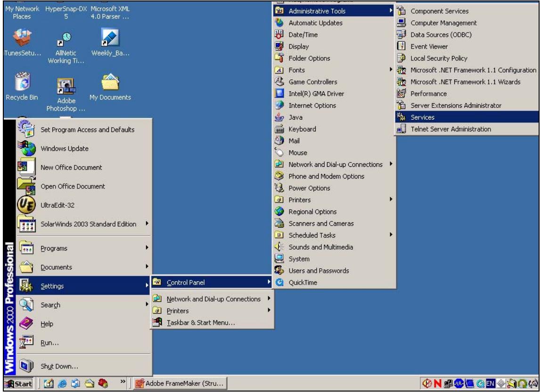Open Phone and Modem Options

click(x=334, y=176)
